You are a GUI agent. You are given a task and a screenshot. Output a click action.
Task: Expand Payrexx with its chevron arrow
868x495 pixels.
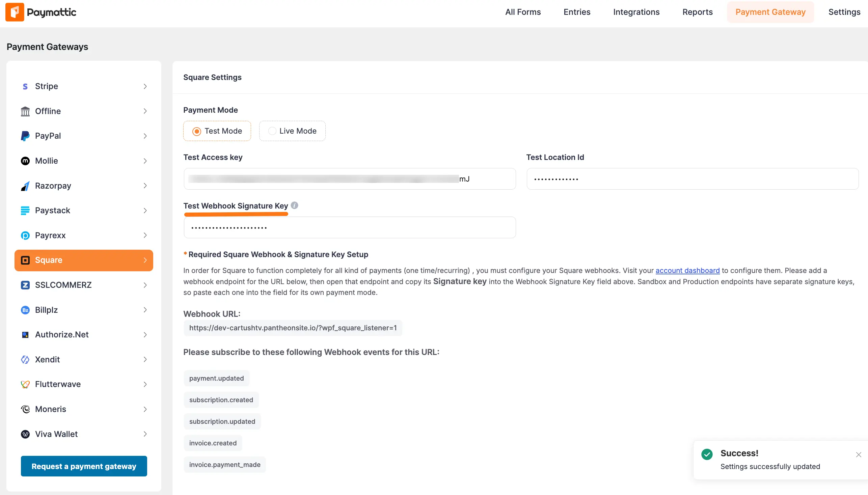point(145,235)
